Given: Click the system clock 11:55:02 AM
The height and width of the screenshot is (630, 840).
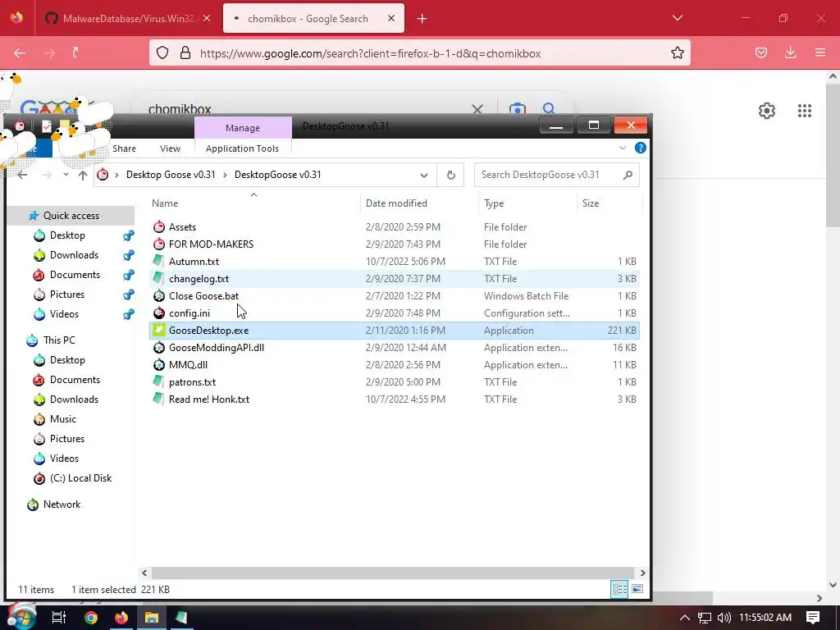Looking at the screenshot, I should (x=765, y=618).
